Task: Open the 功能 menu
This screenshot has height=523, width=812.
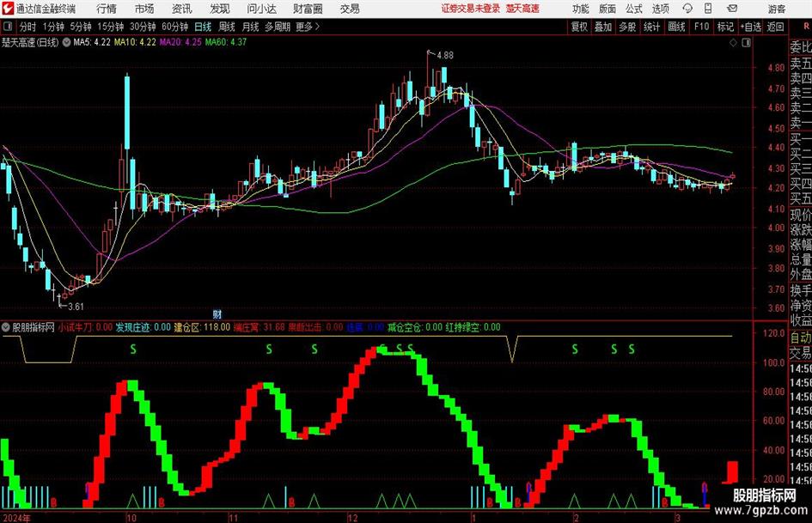Action: 581,9
